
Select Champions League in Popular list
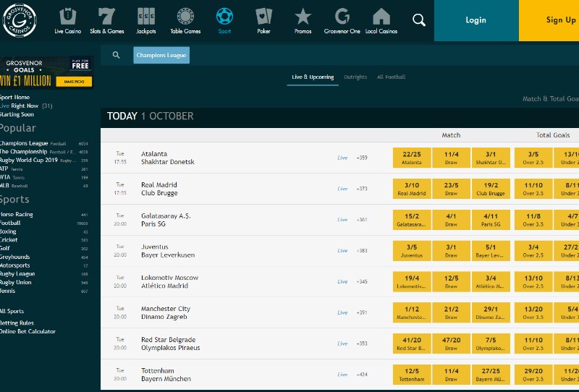point(44,143)
